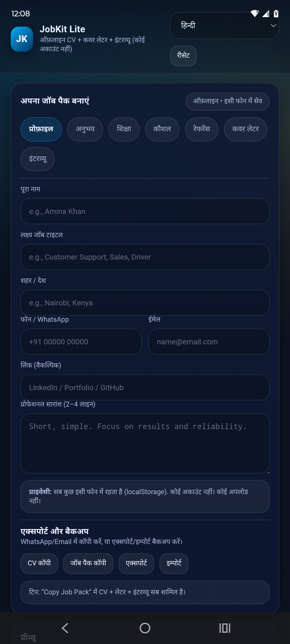The height and width of the screenshot is (644, 290).
Task: Select the शिक्षा chip
Action: click(x=124, y=129)
